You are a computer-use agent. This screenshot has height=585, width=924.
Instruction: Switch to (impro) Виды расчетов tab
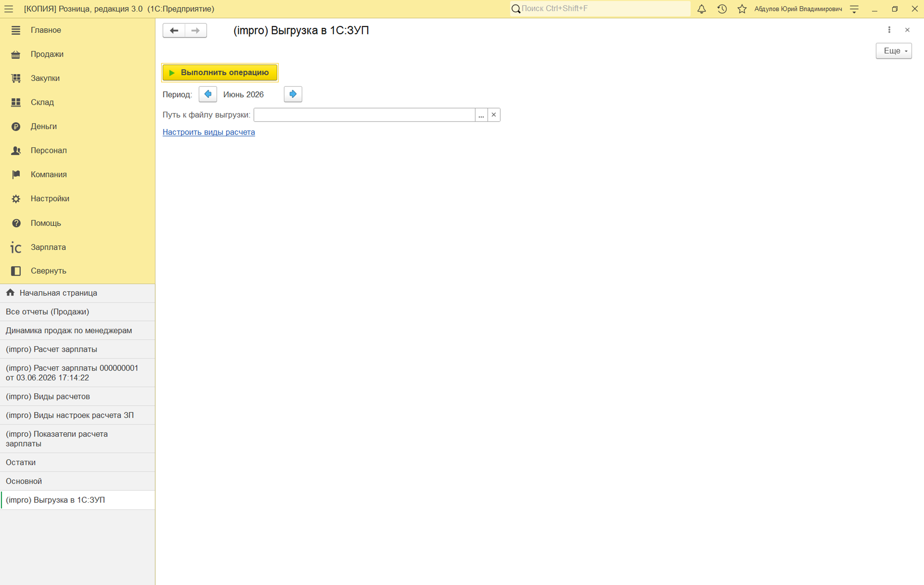[x=78, y=396]
